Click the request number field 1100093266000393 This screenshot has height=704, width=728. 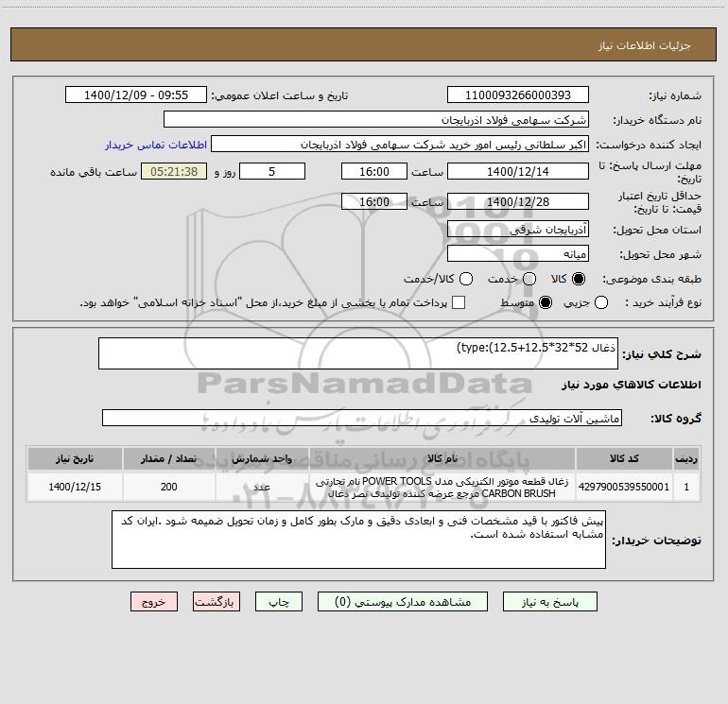[x=518, y=95]
